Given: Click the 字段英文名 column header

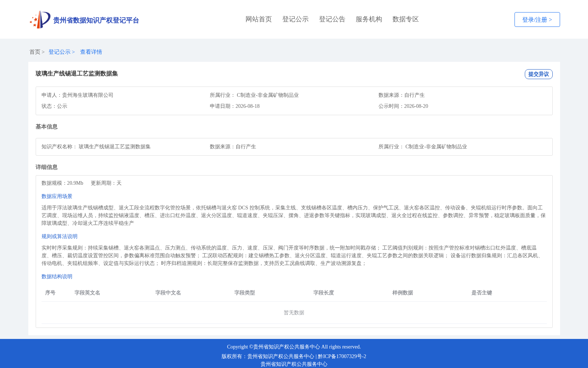Looking at the screenshot, I should click(x=87, y=293).
